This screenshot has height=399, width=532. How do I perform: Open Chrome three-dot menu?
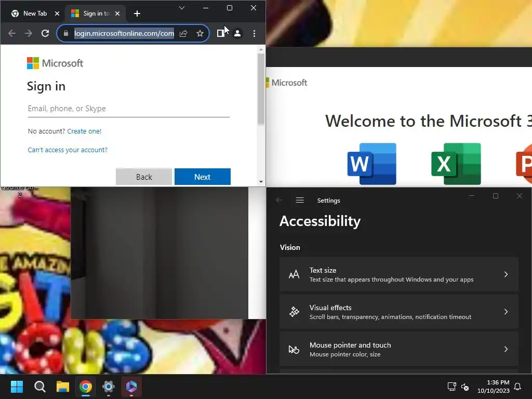click(254, 33)
